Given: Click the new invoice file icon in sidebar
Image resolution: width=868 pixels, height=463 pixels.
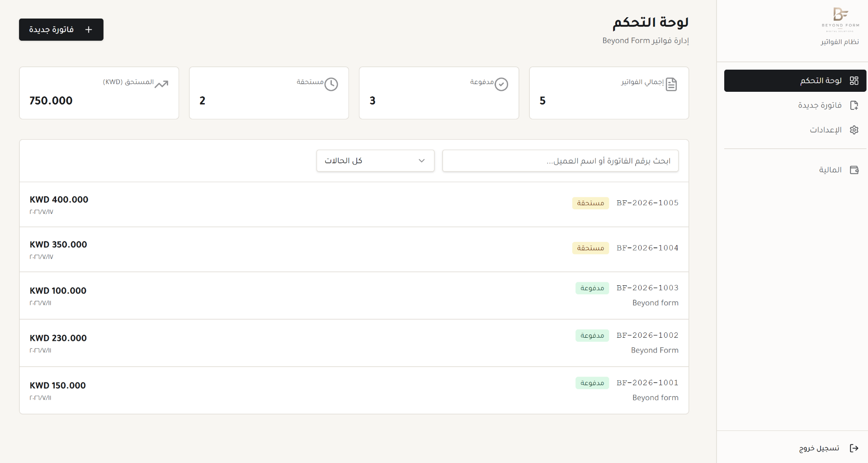Looking at the screenshot, I should 854,105.
